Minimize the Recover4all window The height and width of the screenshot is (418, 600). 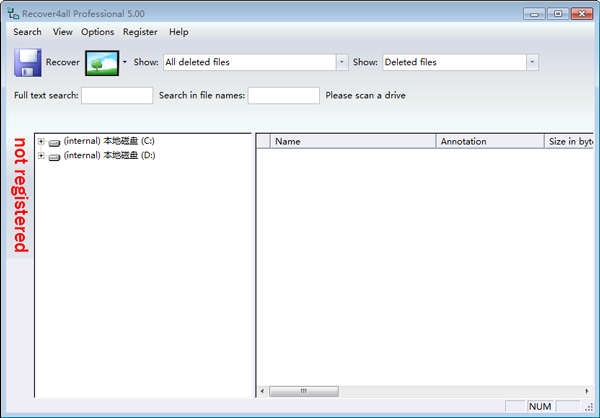click(534, 14)
